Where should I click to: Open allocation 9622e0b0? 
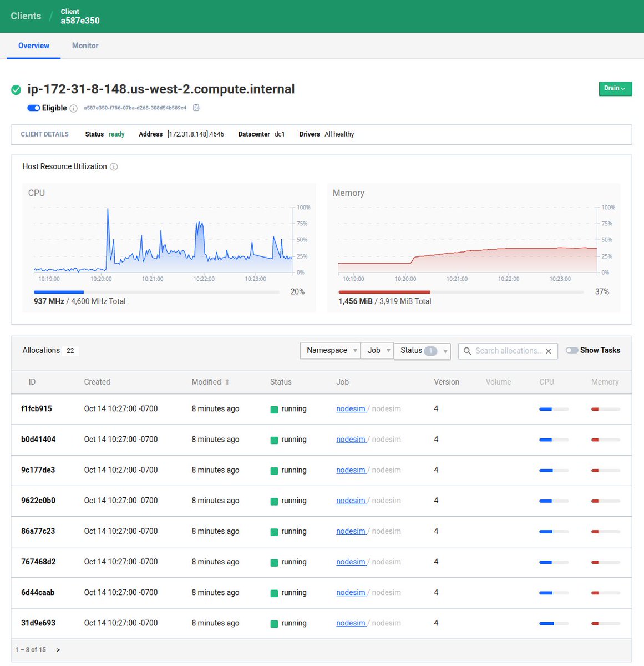point(38,500)
